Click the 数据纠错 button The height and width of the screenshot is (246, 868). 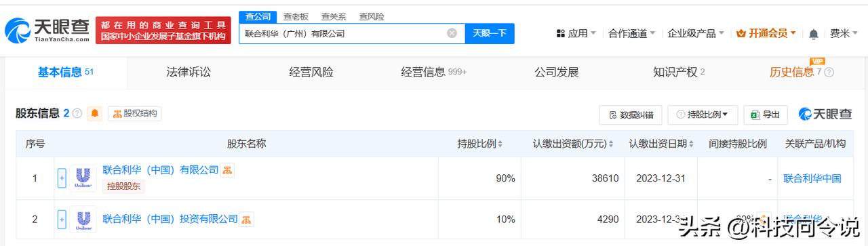(631, 115)
